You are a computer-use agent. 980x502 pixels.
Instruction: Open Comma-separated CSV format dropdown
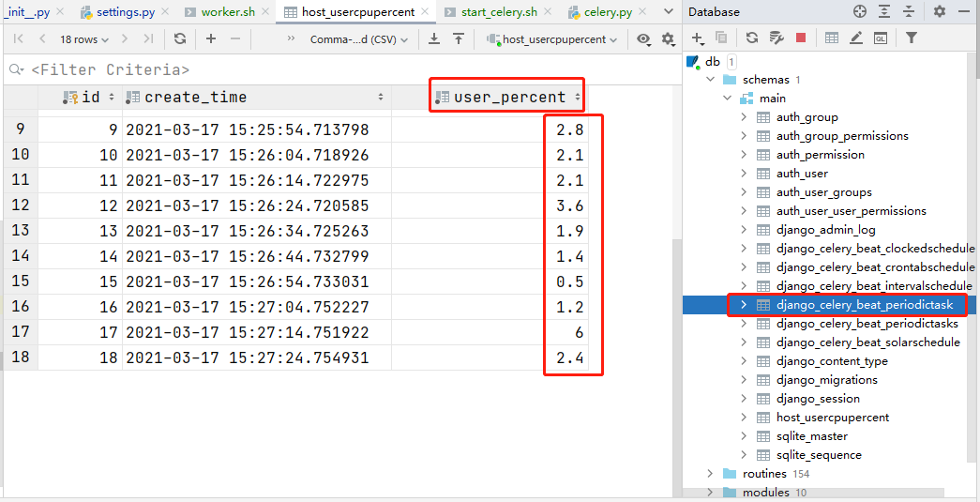[x=359, y=39]
